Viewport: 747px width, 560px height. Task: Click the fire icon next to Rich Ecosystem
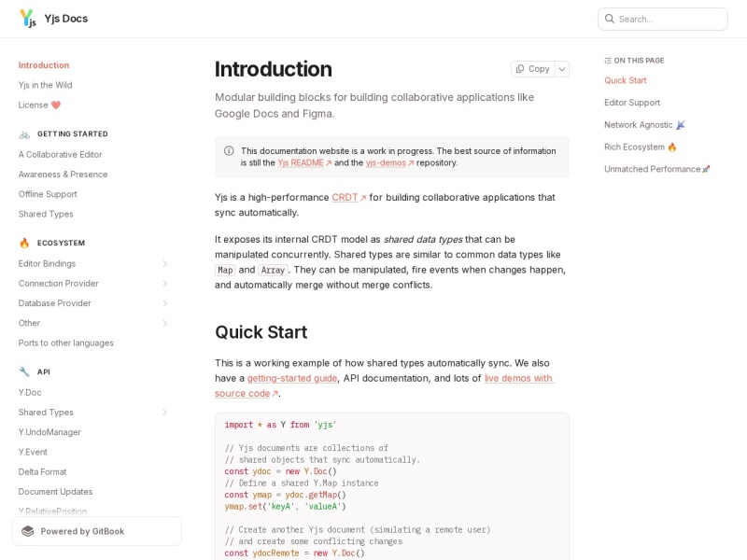[671, 147]
